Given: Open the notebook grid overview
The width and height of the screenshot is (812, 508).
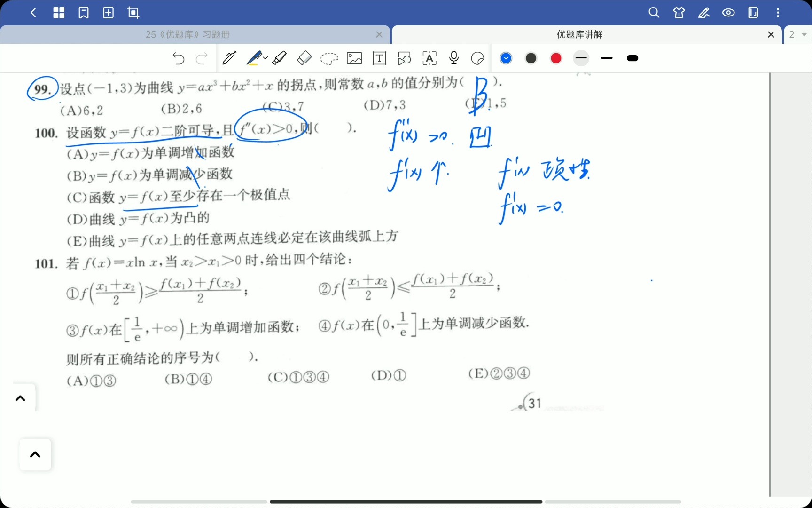Looking at the screenshot, I should (59, 13).
